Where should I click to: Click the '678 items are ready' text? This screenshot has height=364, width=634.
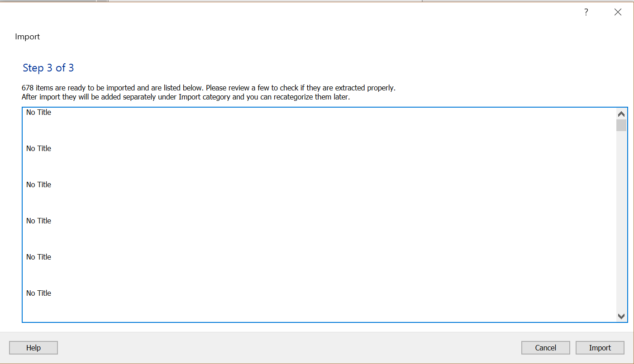click(208, 88)
